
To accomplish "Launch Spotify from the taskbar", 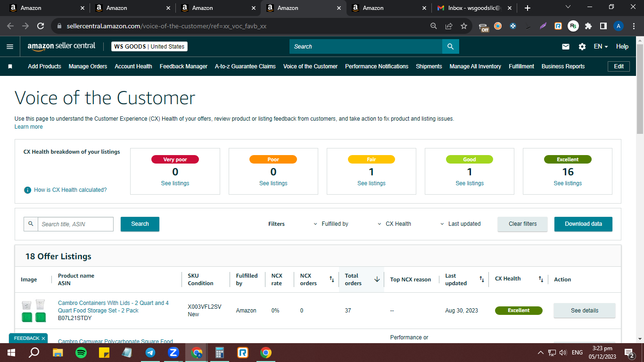I will (x=81, y=353).
